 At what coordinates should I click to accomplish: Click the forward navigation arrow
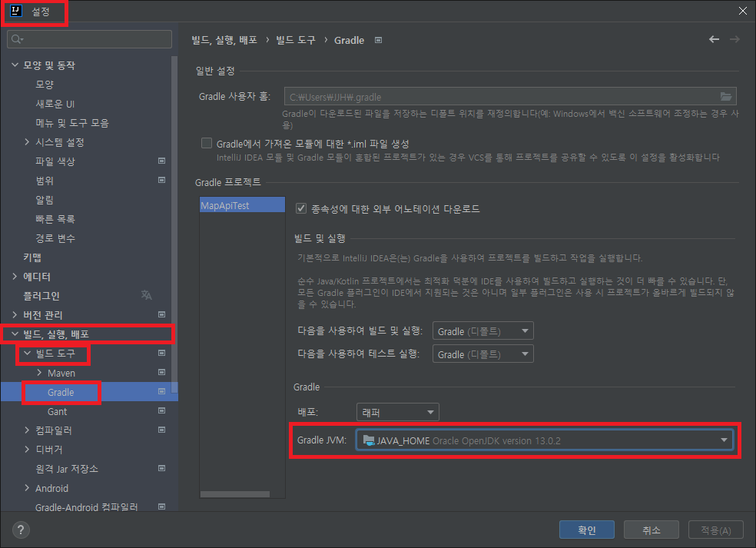[x=734, y=39]
